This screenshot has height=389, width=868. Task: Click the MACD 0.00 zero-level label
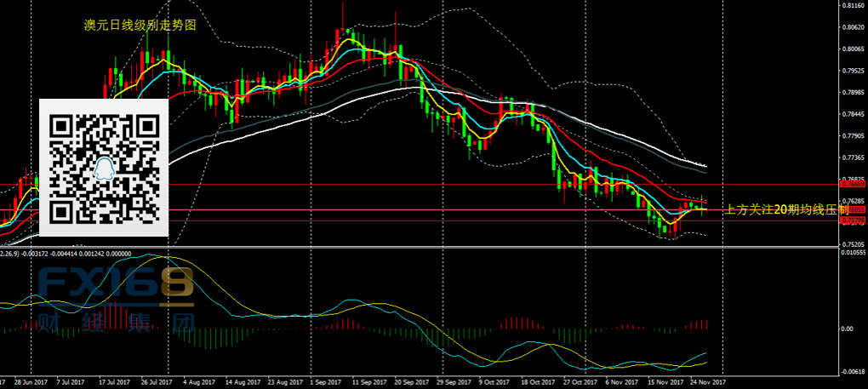tap(847, 329)
